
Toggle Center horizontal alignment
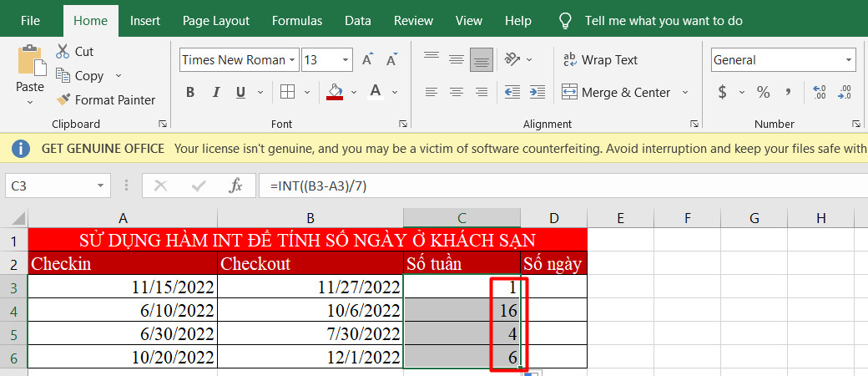click(x=457, y=92)
